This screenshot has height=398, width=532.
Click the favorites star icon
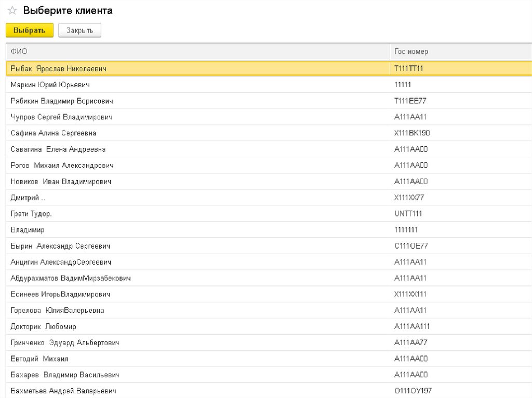tap(12, 10)
